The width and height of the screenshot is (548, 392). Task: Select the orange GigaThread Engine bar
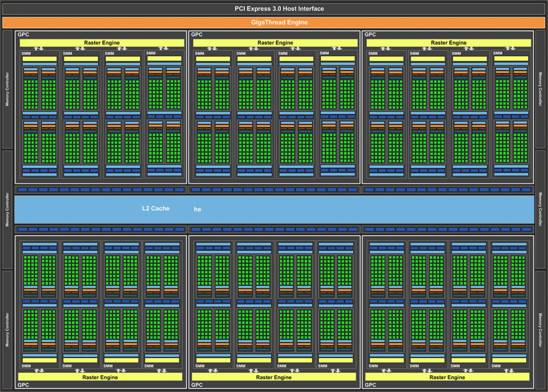click(274, 23)
